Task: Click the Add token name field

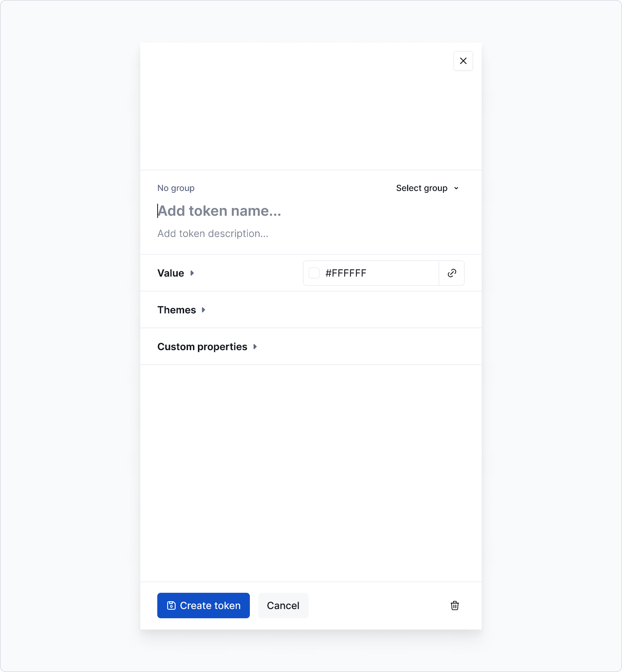Action: click(219, 211)
